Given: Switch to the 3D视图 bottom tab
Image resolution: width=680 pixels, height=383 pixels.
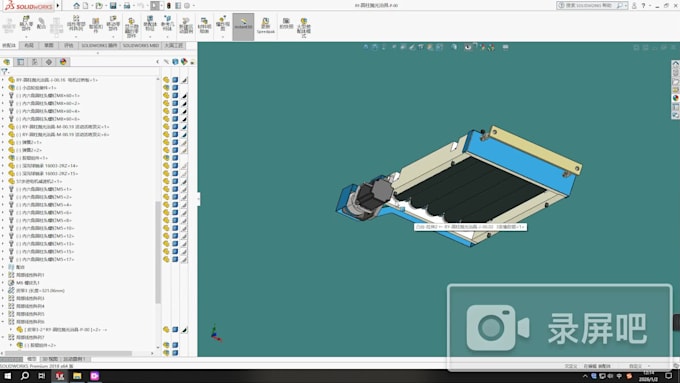Looking at the screenshot, I should click(x=50, y=359).
